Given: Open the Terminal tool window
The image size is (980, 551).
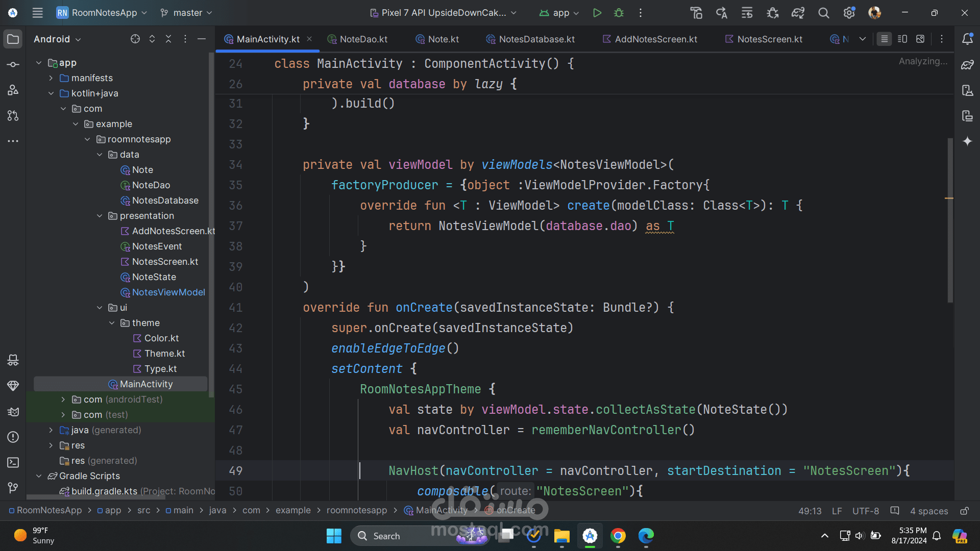Looking at the screenshot, I should [13, 462].
